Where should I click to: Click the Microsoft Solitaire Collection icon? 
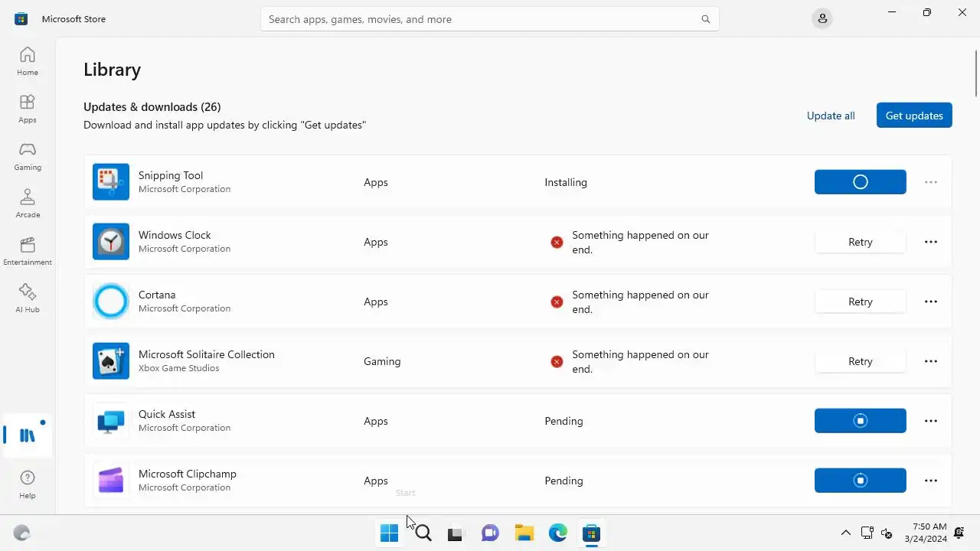[x=111, y=361]
